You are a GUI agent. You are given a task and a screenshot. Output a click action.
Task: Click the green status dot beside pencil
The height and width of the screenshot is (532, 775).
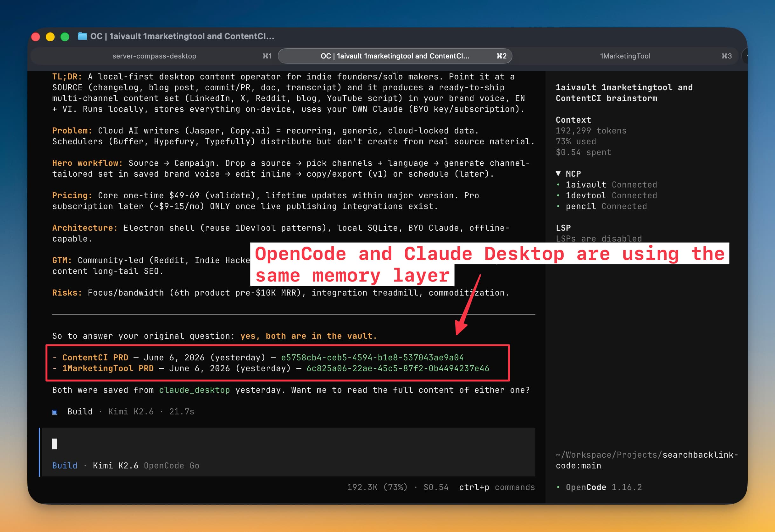tap(558, 206)
